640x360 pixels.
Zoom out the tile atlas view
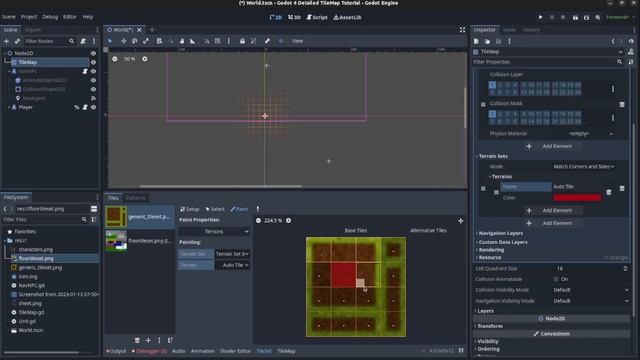point(258,220)
